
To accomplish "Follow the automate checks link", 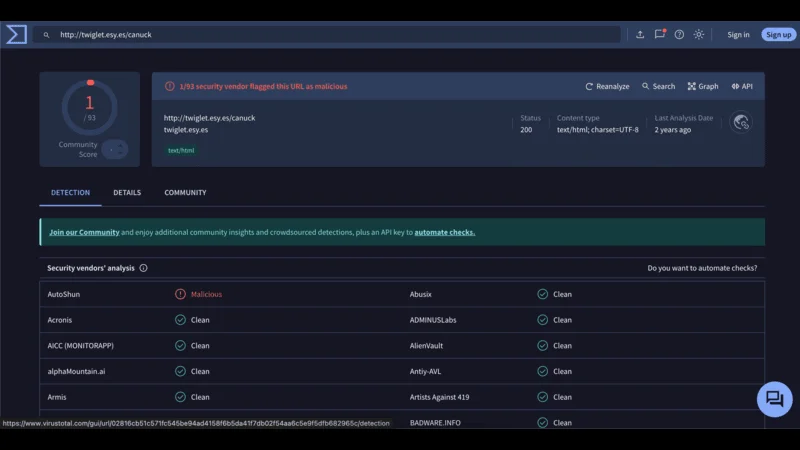I will (x=444, y=232).
